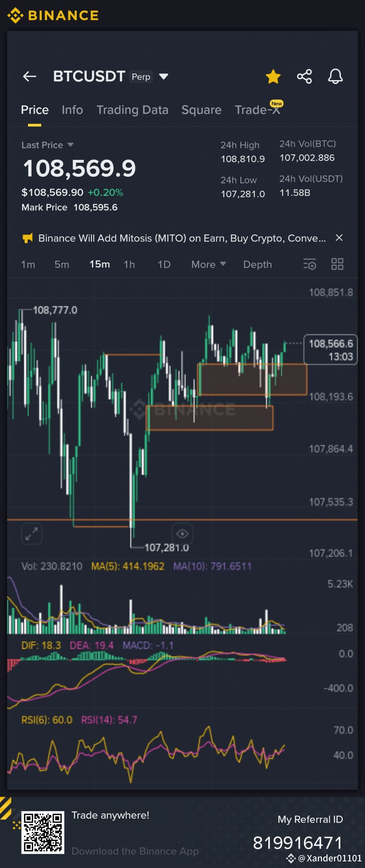Click the RSI(14): 54.7 label
The image size is (365, 868).
pos(109,720)
